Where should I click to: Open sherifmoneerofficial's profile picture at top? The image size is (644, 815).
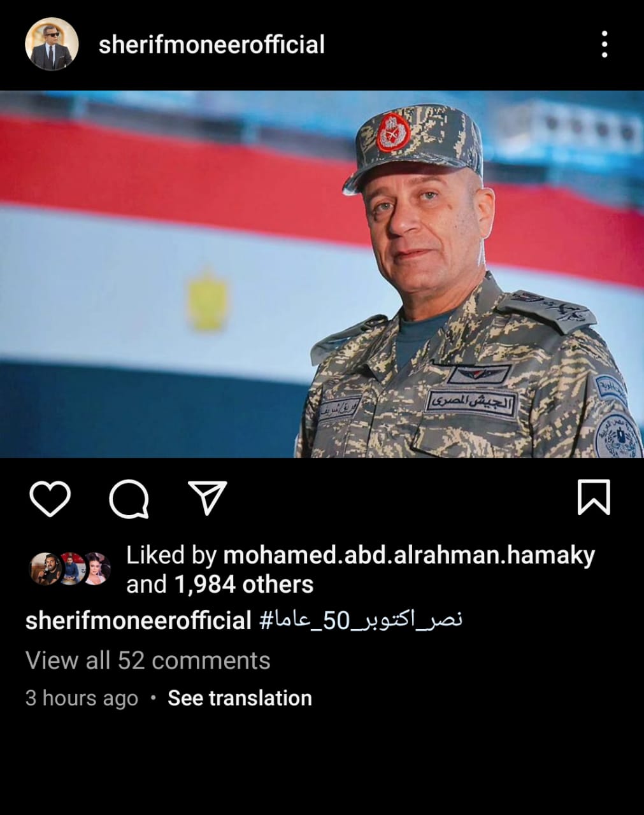coord(52,44)
